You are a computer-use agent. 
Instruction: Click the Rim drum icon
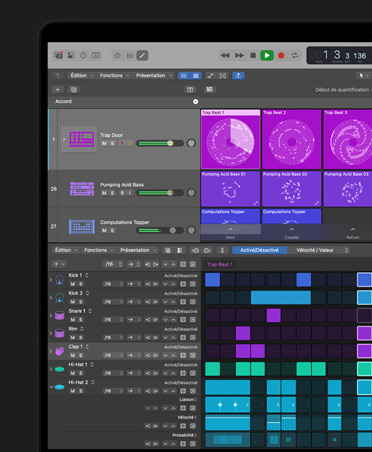coord(60,333)
